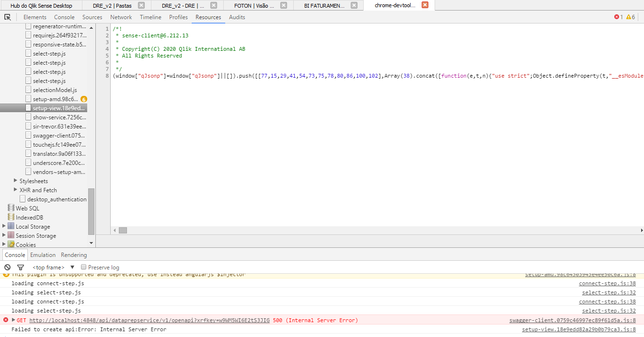Click the Local Storage grid icon
Screen dimensions: 644x337
click(x=10, y=226)
